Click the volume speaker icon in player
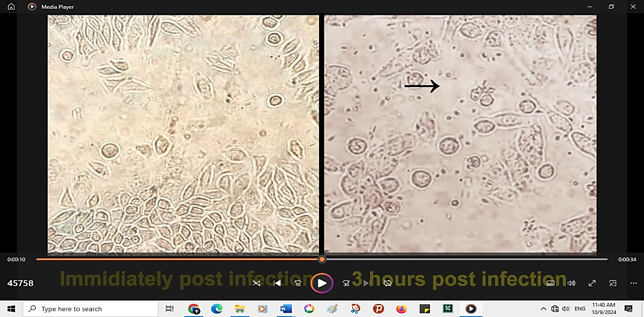The image size is (644, 317). tap(572, 283)
